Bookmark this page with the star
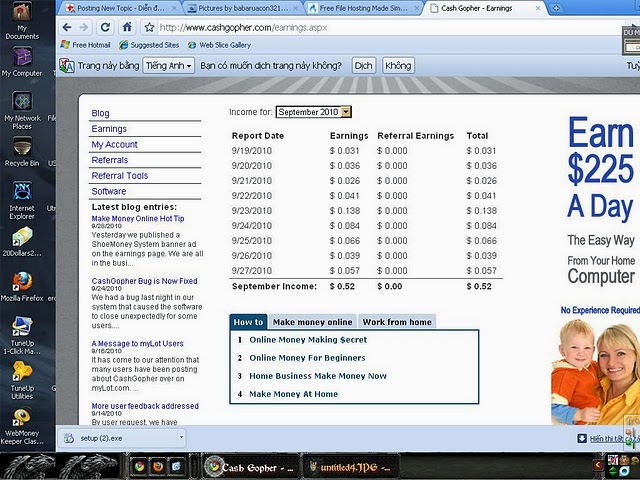The image size is (640, 480). [149, 27]
